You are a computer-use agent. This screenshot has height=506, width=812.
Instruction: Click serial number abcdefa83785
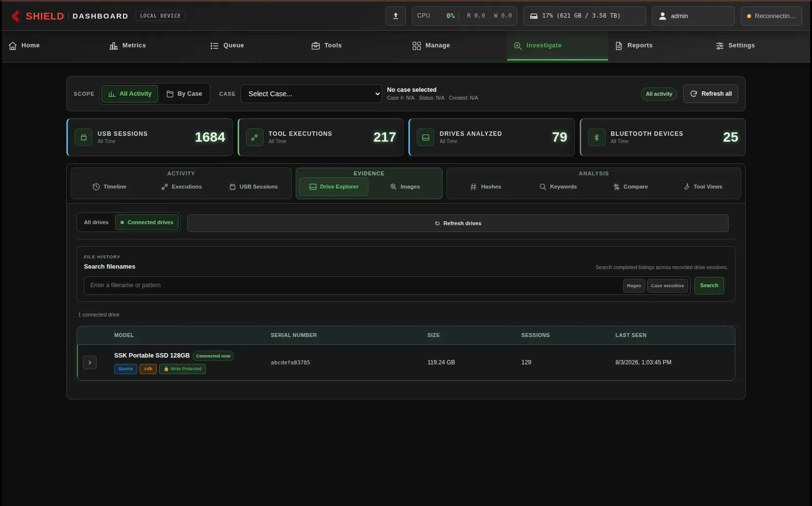pos(290,362)
